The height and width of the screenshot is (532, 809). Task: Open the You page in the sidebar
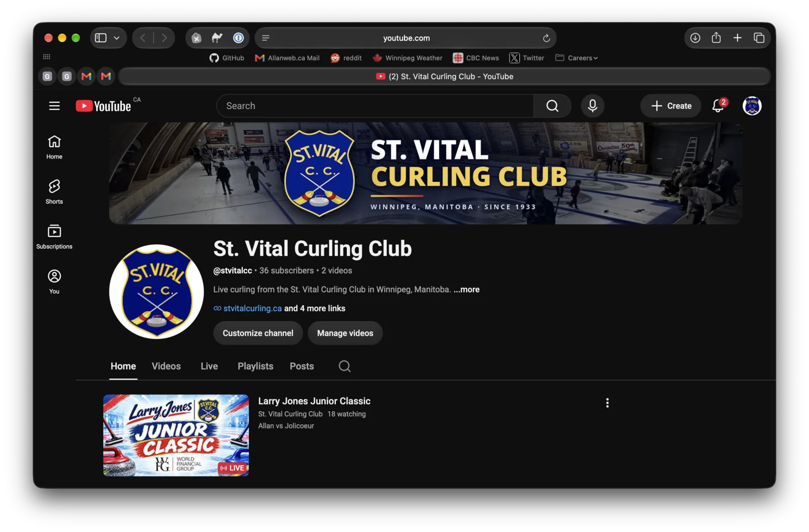(54, 281)
